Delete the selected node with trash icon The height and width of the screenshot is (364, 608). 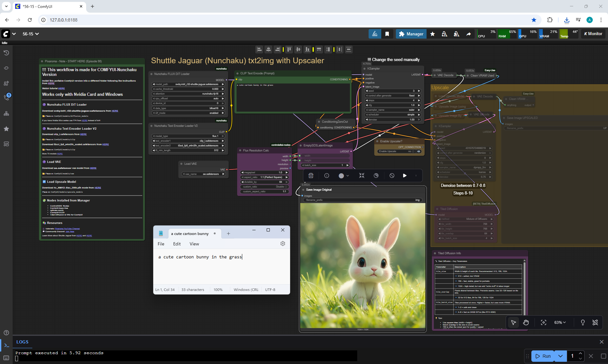[311, 176]
